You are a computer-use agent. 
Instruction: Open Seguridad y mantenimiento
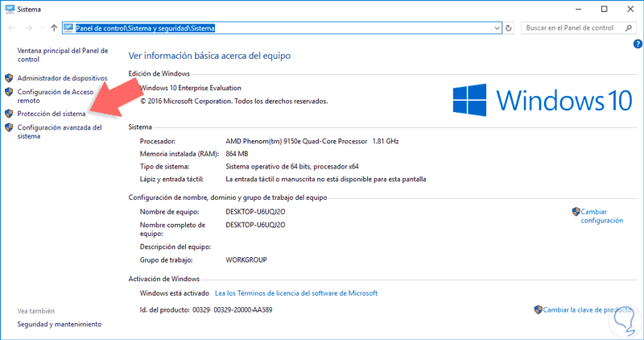[59, 325]
